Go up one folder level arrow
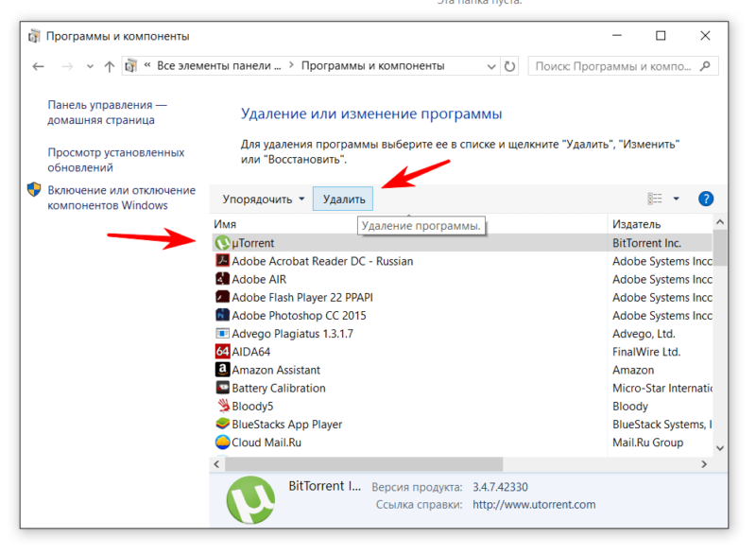 pos(110,66)
